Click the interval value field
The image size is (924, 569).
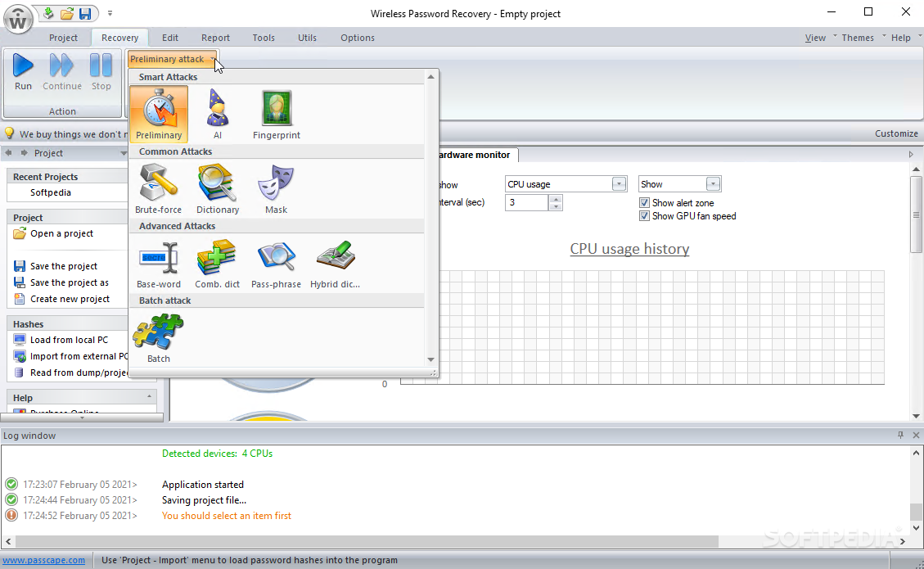pos(527,202)
